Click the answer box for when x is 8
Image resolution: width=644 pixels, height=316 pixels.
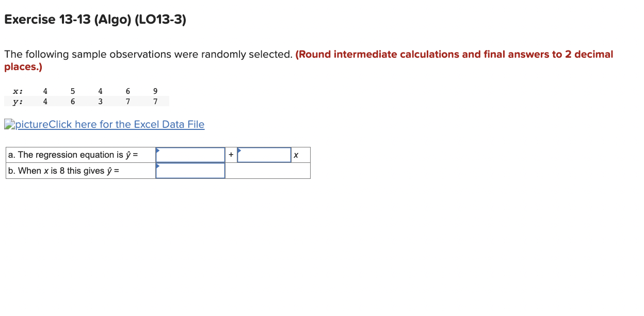tap(190, 170)
